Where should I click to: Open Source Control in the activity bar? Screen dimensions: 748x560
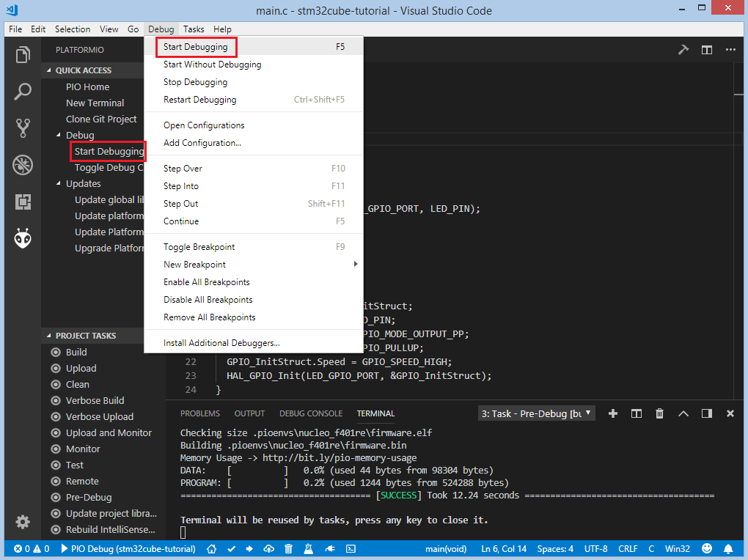23,128
